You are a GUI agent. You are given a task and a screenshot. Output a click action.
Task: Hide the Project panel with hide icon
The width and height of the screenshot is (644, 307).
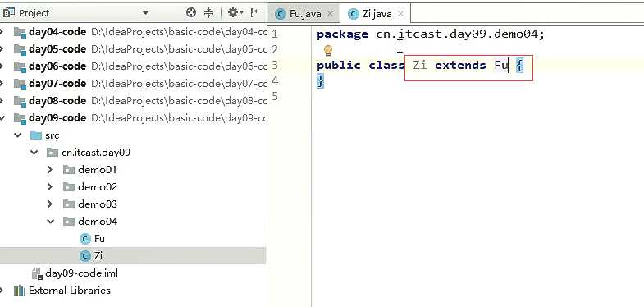[255, 13]
